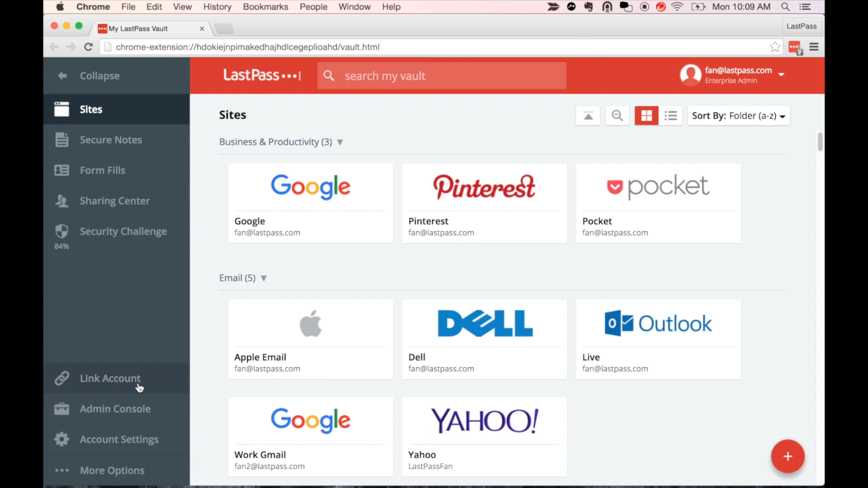This screenshot has width=868, height=488.
Task: Click the Secure Notes sidebar icon
Action: 62,140
